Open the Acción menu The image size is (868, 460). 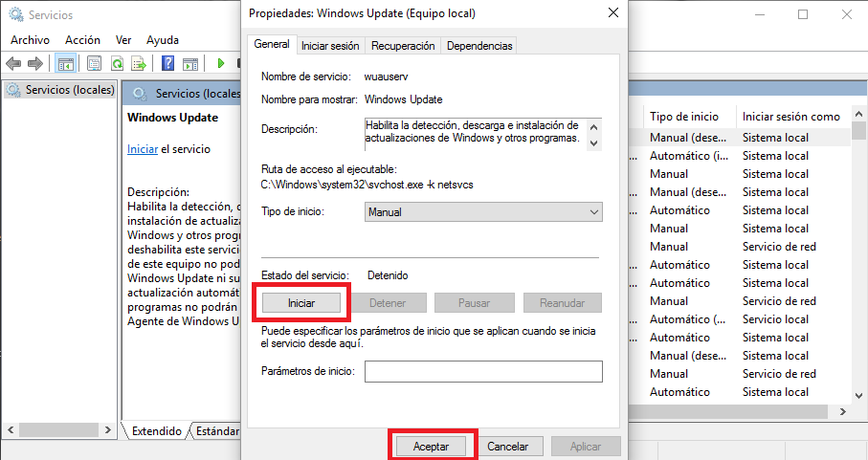tap(82, 40)
